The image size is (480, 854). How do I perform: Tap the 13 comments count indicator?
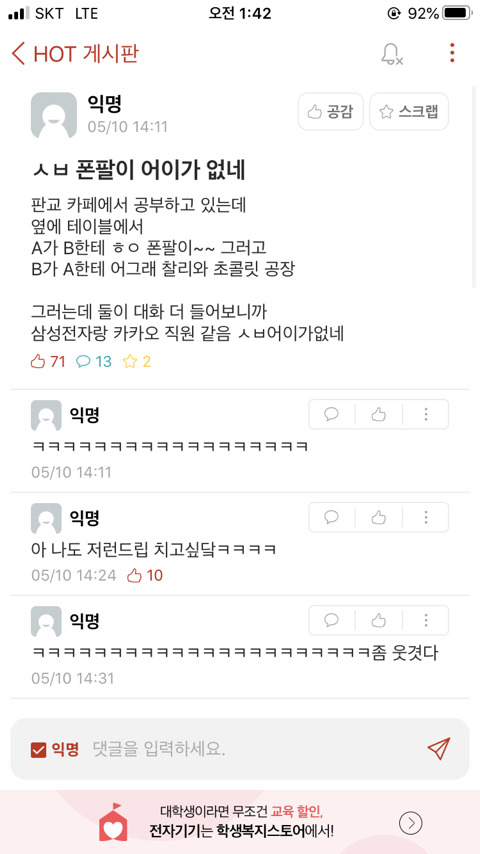[x=94, y=362]
